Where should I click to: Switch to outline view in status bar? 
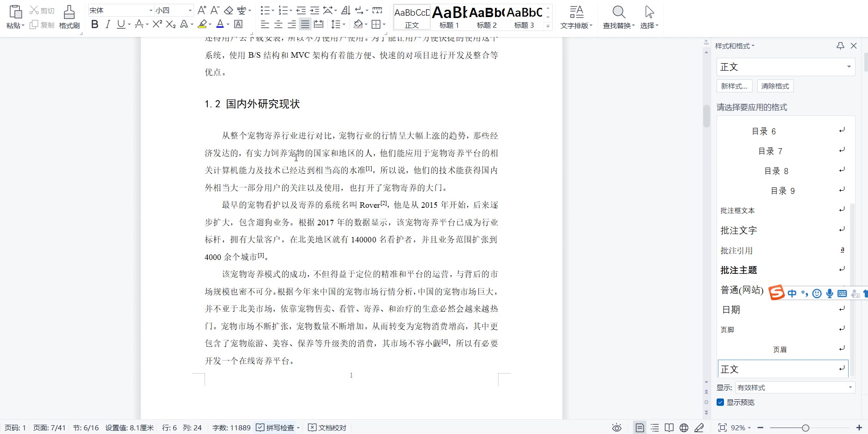coord(655,428)
